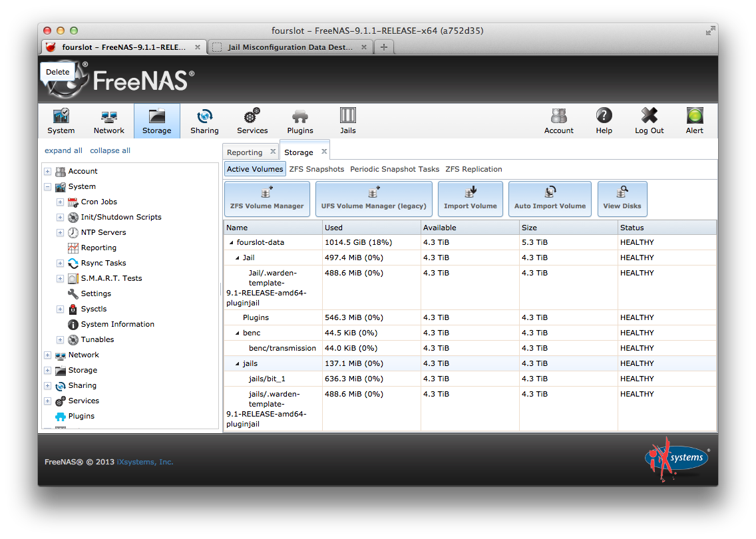756x539 pixels.
Task: Open the Services gear toolbar icon
Action: click(x=252, y=120)
